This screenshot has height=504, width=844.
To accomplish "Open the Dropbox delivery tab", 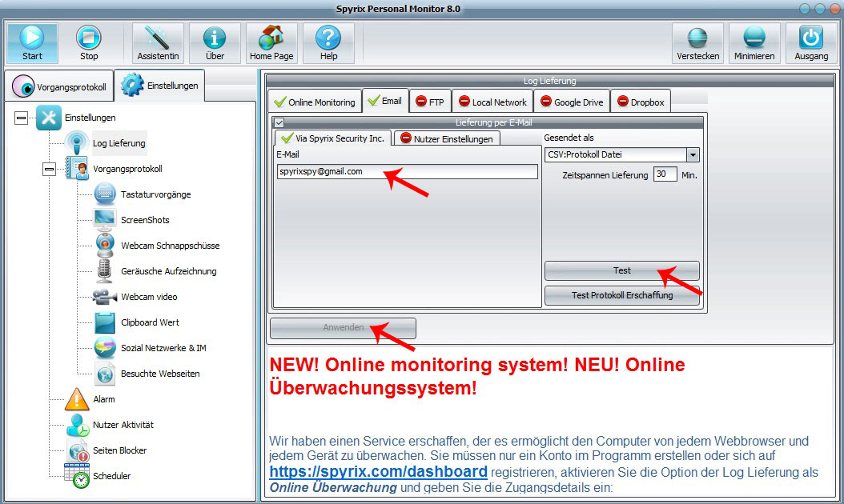I will click(641, 102).
